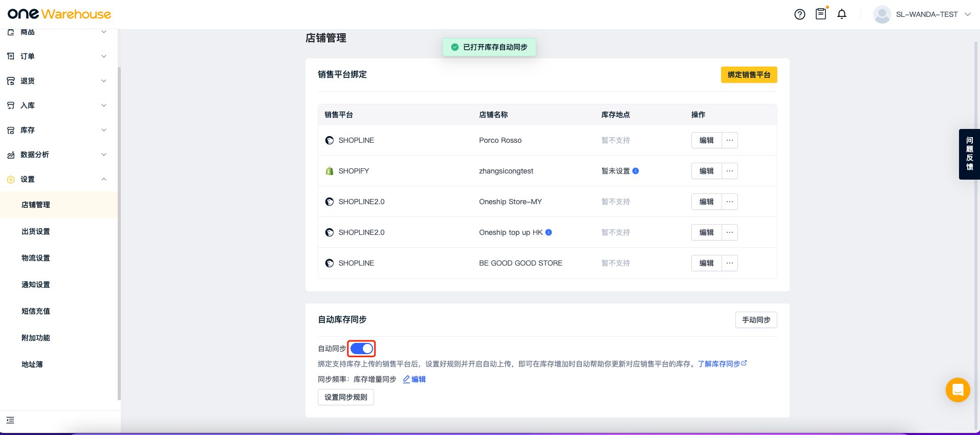
Task: Open the orange chat support bubble
Action: 958,390
